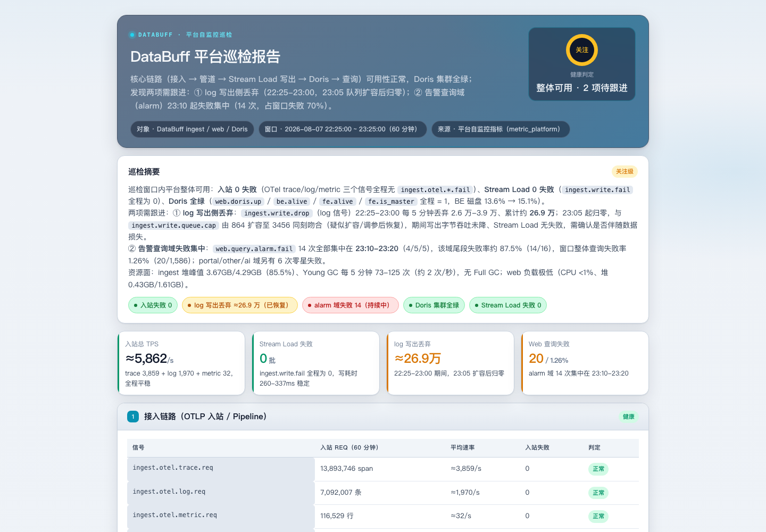This screenshot has width=766, height=532.
Task: Click the ingest.otel.*.fail code tag
Action: [436, 190]
